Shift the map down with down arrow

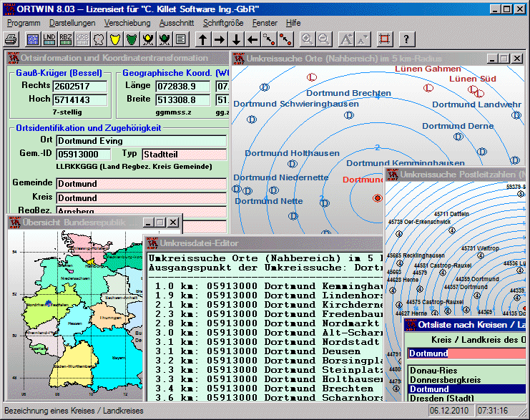pos(236,39)
